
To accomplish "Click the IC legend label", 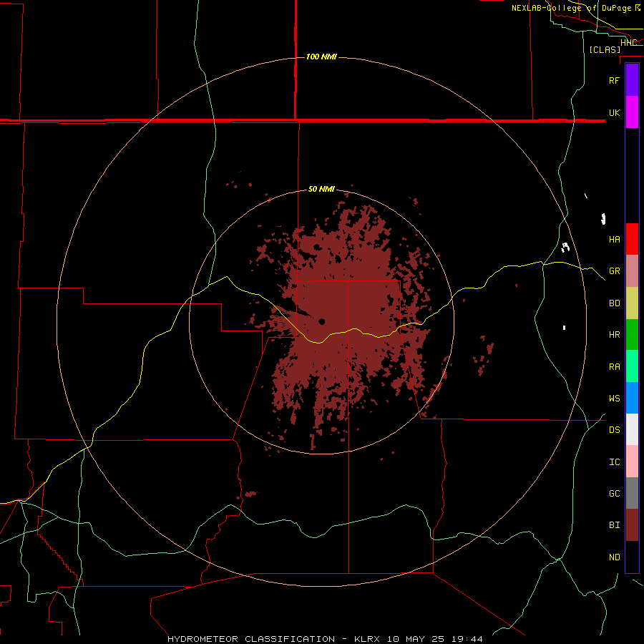I will [x=614, y=462].
